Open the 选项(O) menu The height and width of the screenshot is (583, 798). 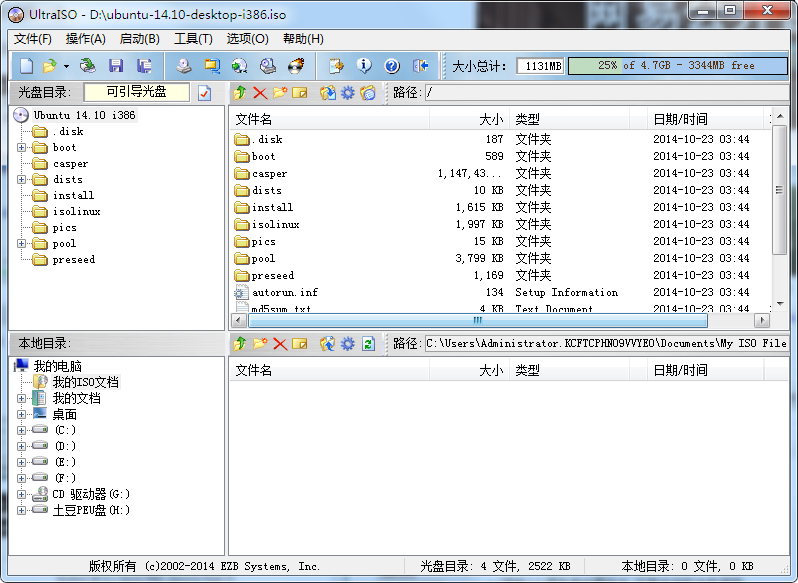point(247,39)
